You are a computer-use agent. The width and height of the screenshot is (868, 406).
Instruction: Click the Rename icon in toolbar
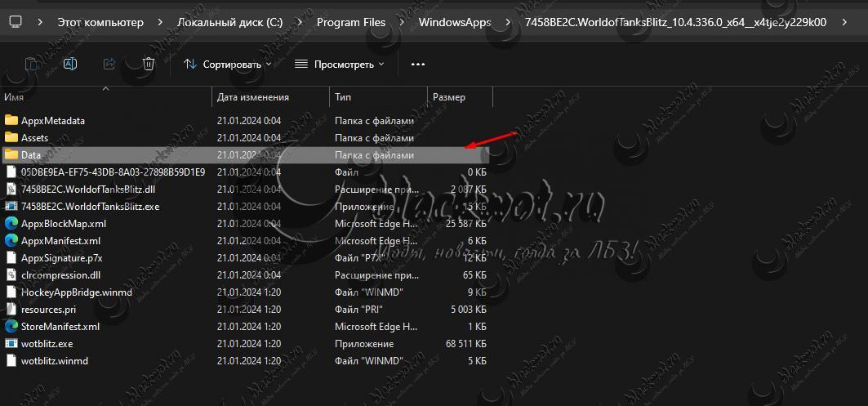[x=70, y=65]
